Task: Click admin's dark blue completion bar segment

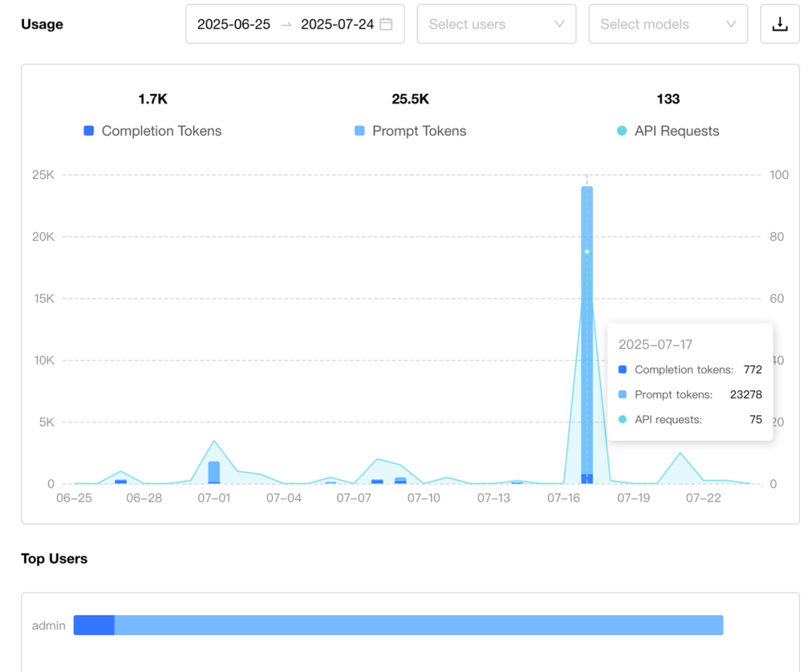Action: [94, 625]
